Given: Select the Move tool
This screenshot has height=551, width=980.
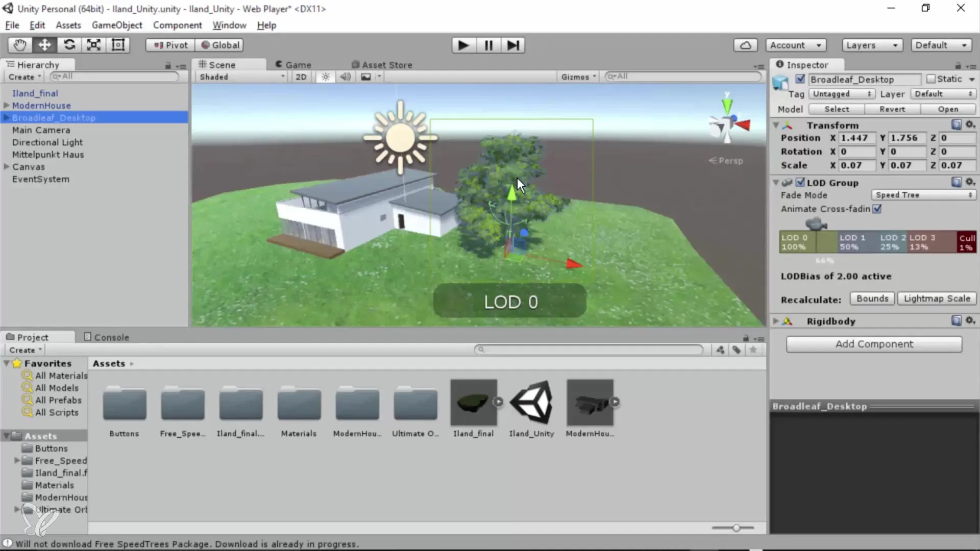Looking at the screenshot, I should click(x=44, y=45).
